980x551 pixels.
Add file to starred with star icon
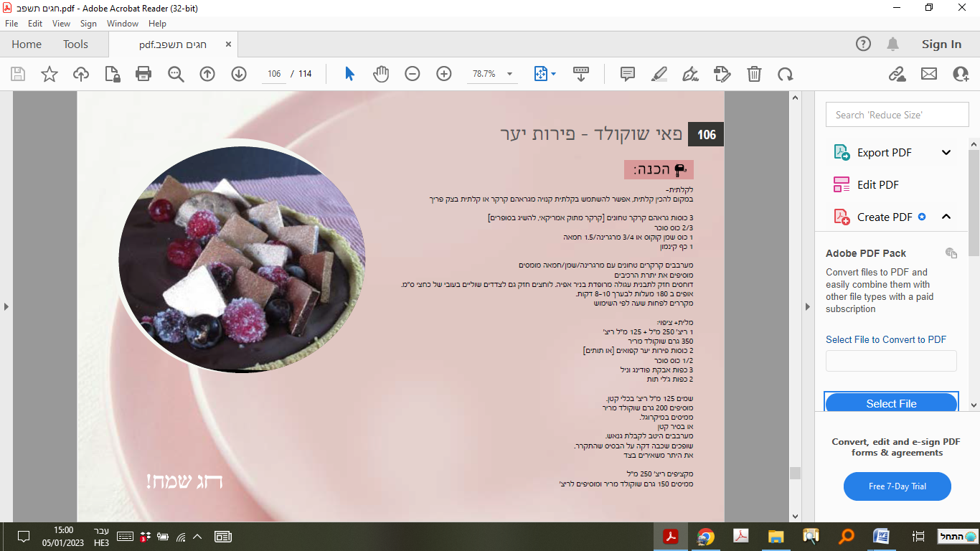click(x=50, y=74)
